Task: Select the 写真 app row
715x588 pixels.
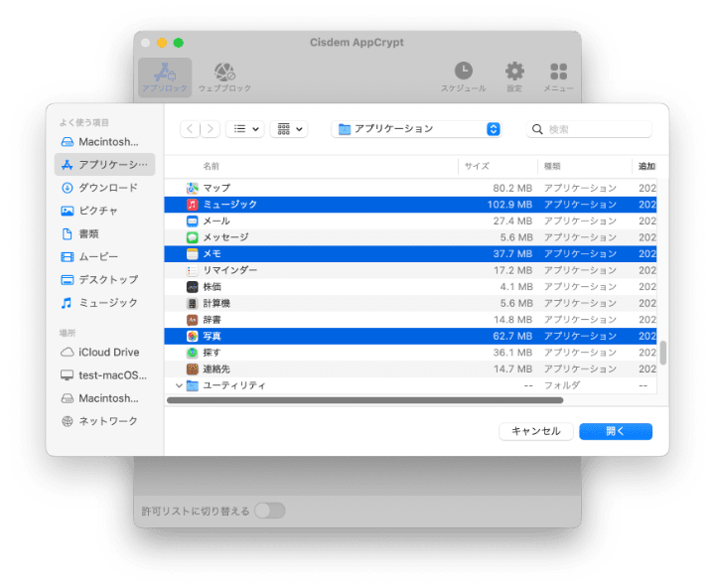Action: (x=212, y=337)
